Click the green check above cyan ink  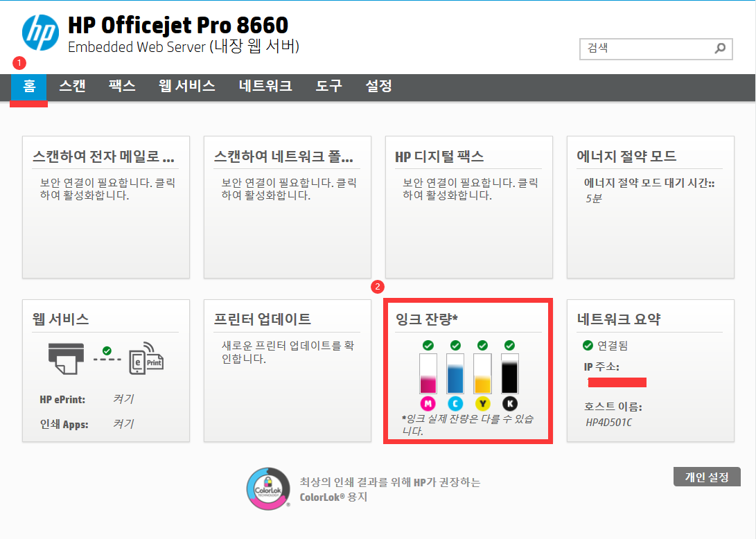[455, 345]
